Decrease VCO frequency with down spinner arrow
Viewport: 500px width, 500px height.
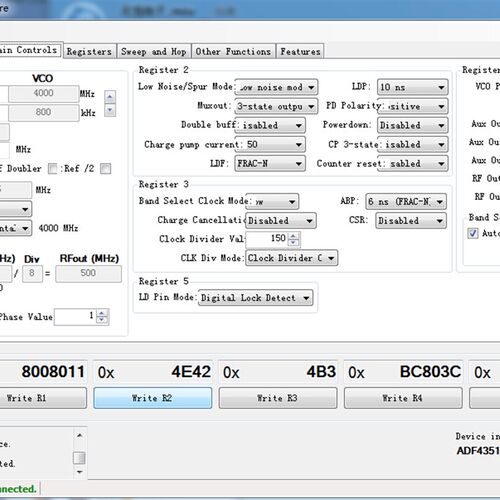pos(110,110)
